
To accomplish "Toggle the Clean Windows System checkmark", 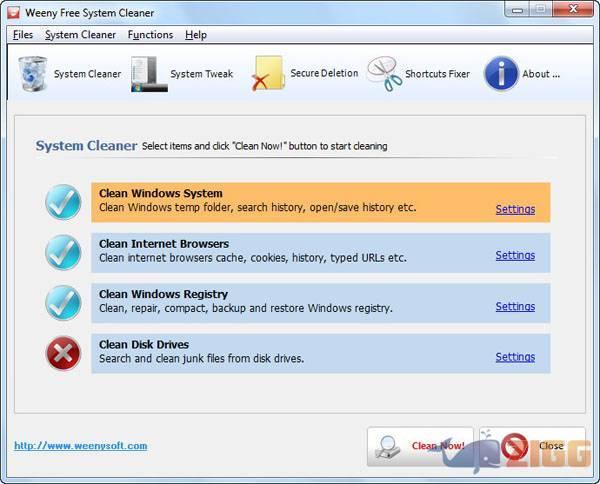I will [63, 202].
